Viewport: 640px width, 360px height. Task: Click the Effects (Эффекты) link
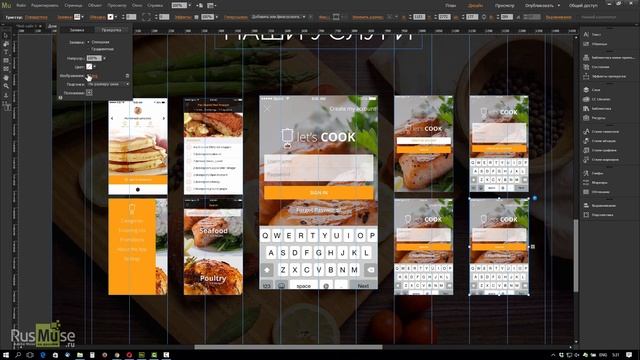click(183, 17)
